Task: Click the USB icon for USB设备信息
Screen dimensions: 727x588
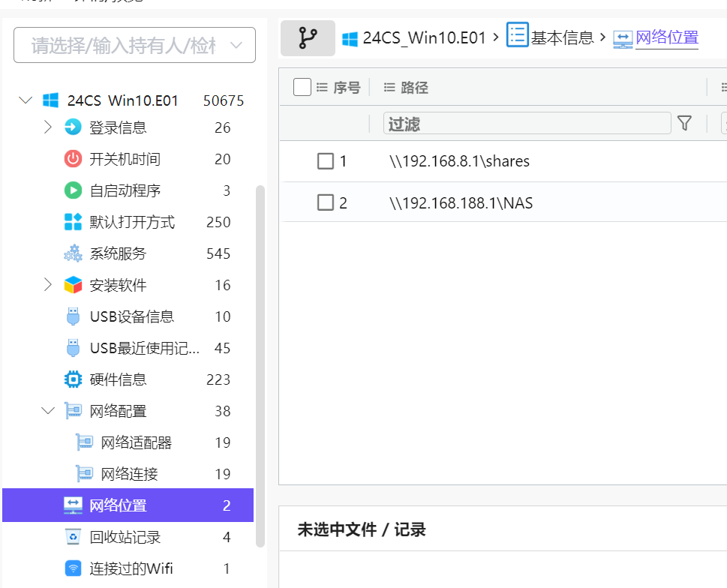Action: point(73,316)
